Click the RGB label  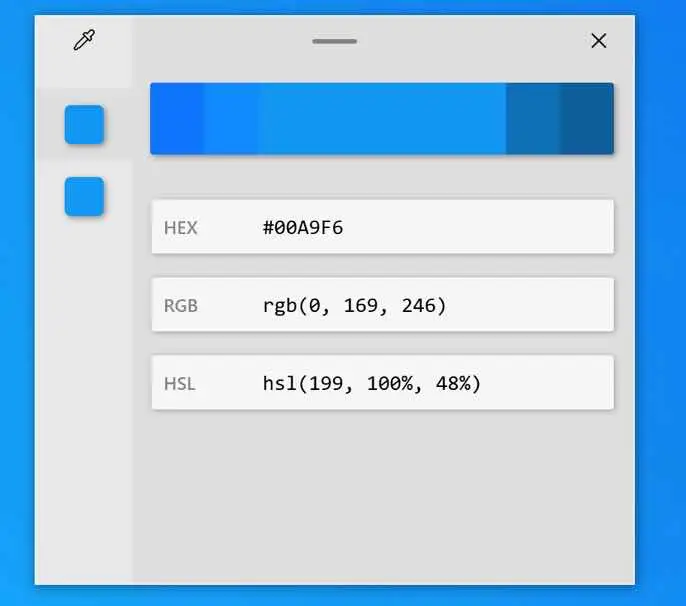coord(181,306)
